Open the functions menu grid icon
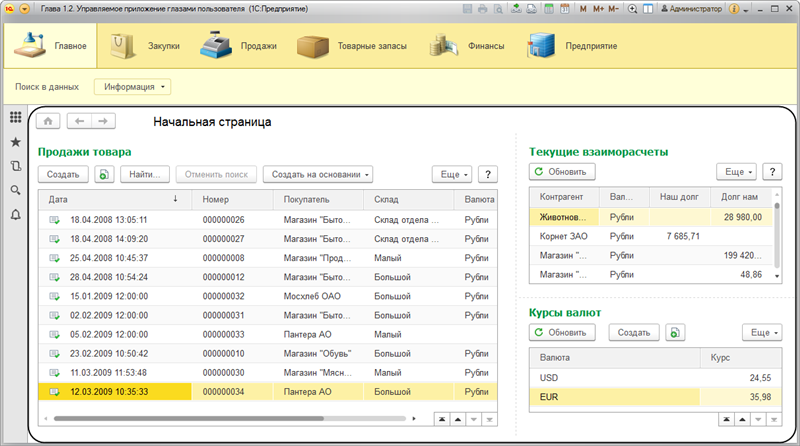The width and height of the screenshot is (800, 446). 15,118
